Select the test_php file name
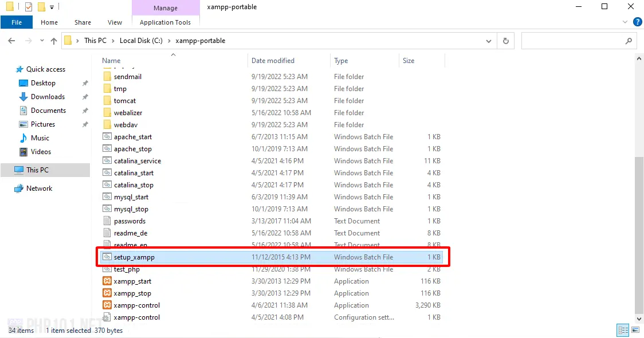This screenshot has width=644, height=338. click(127, 269)
